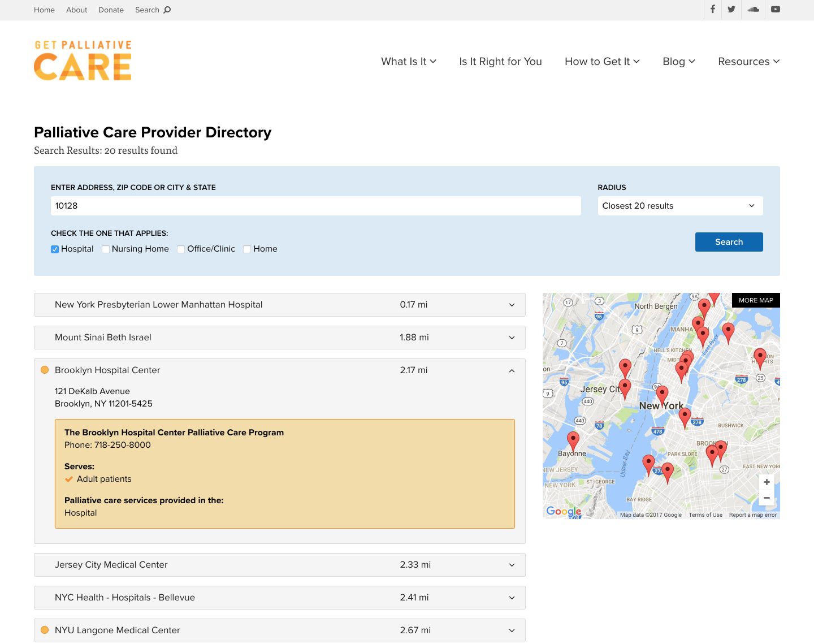Image resolution: width=814 pixels, height=644 pixels.
Task: Expand New York Presbyterian Lower Manhattan Hospital
Action: (280, 305)
